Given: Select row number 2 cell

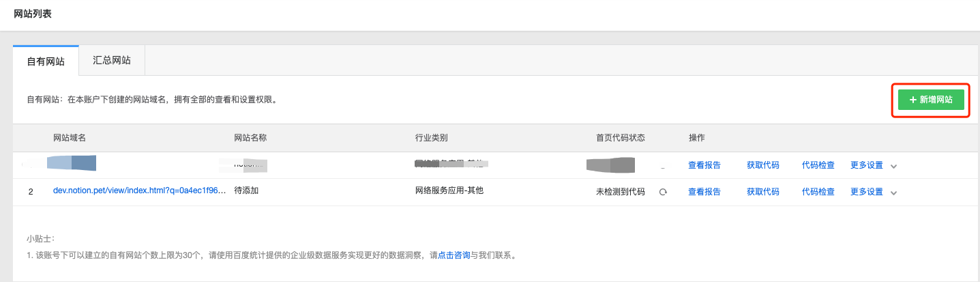Looking at the screenshot, I should (x=31, y=192).
